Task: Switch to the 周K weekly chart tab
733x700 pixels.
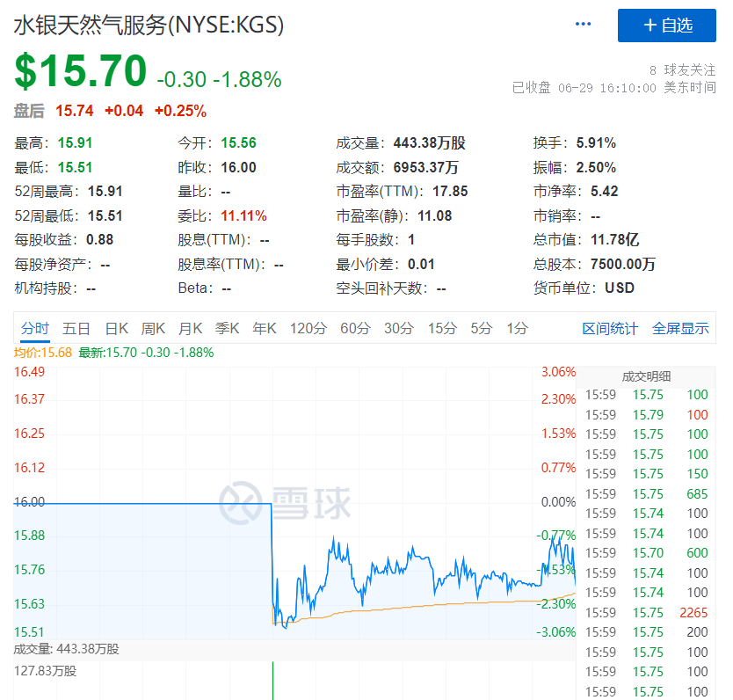Action: 153,327
